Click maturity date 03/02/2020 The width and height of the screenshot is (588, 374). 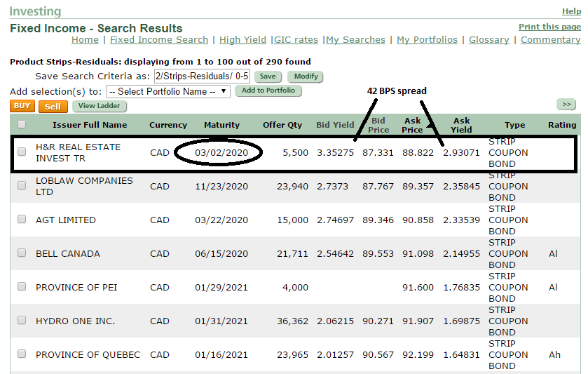(x=221, y=153)
